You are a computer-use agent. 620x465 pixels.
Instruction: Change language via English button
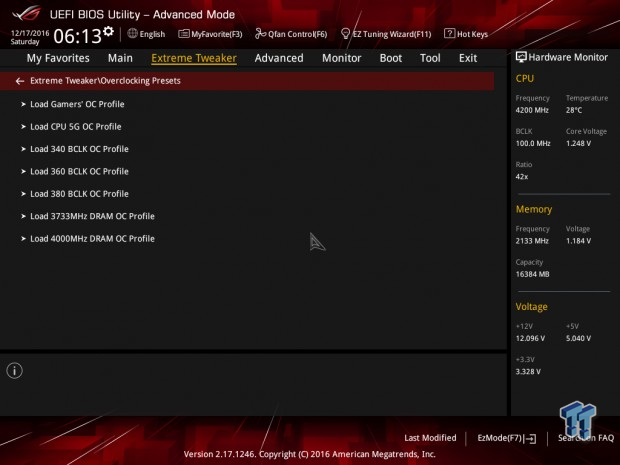coord(152,34)
